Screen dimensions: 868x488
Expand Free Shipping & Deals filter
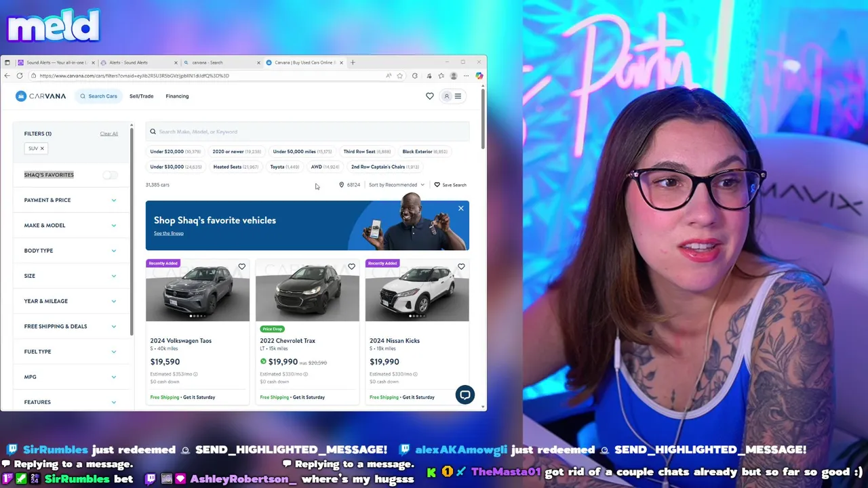point(70,326)
